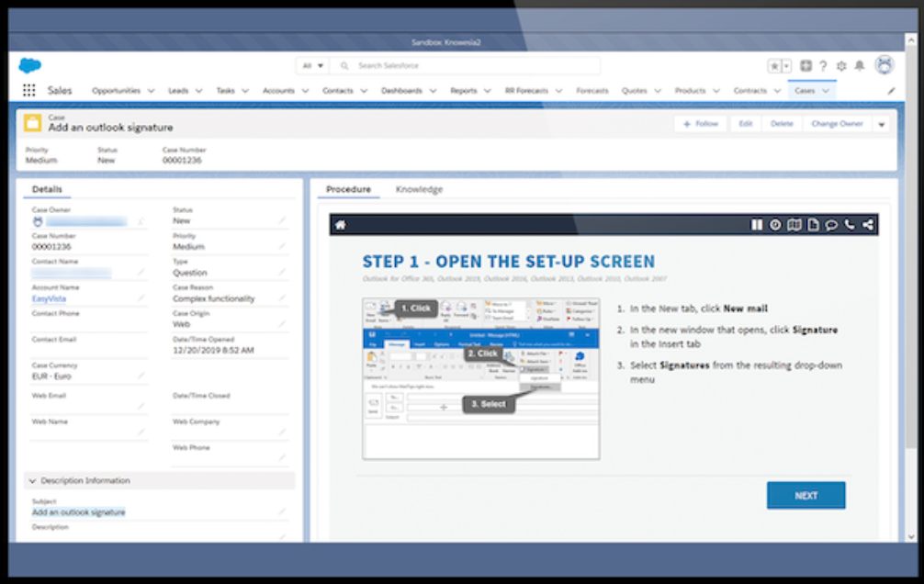Edit the Status field pencil icon
Viewport: 924px width, 584px height.
coord(282,220)
